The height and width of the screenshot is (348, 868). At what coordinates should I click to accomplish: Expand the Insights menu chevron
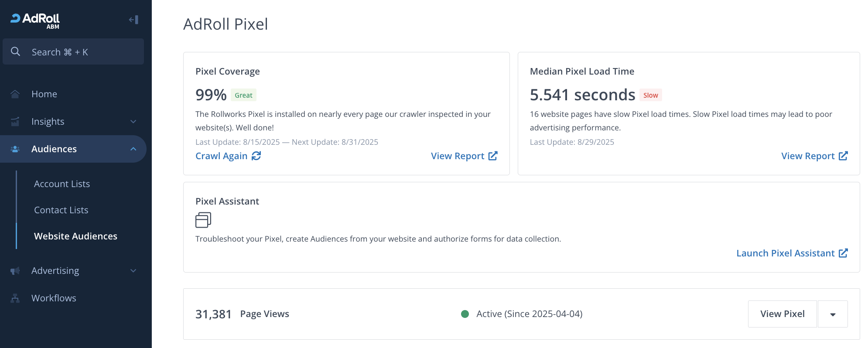click(133, 122)
